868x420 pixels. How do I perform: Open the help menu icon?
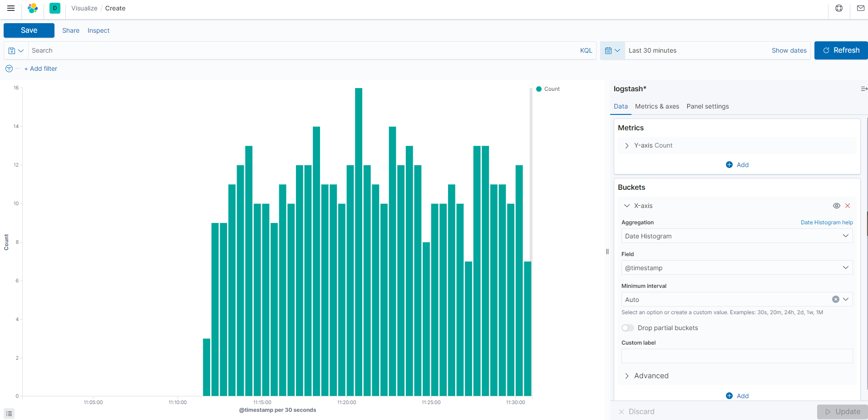pos(839,8)
